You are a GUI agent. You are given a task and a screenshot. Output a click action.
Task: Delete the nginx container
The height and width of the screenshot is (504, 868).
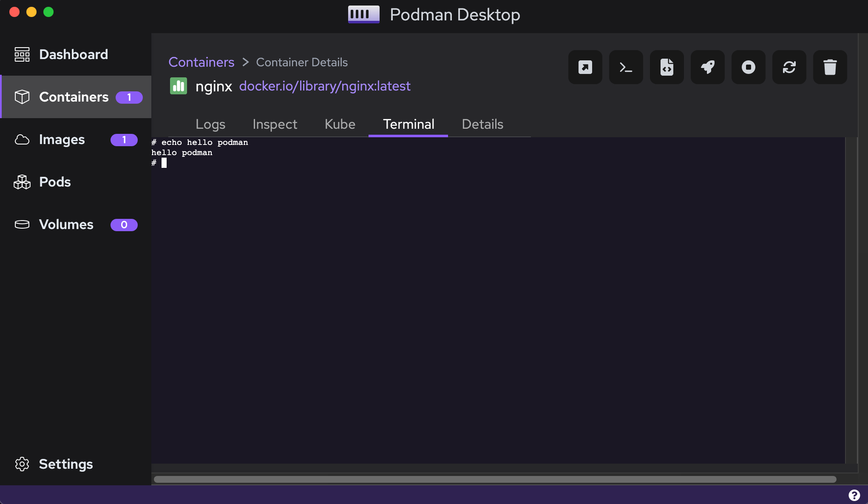830,67
